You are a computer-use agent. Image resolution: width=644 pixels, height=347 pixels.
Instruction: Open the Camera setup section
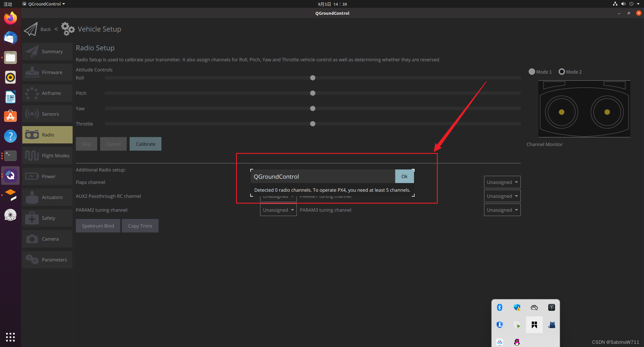(x=47, y=239)
